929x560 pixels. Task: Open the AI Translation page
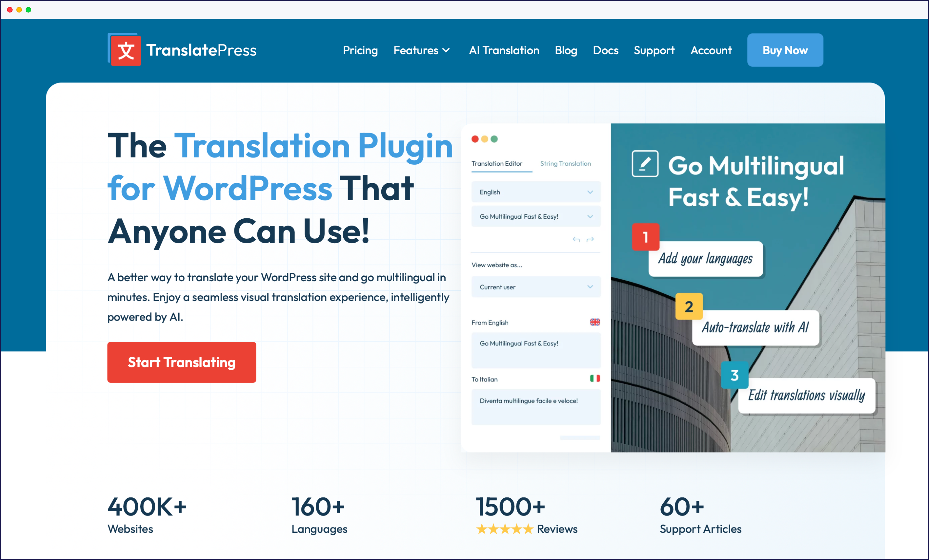[x=504, y=50]
